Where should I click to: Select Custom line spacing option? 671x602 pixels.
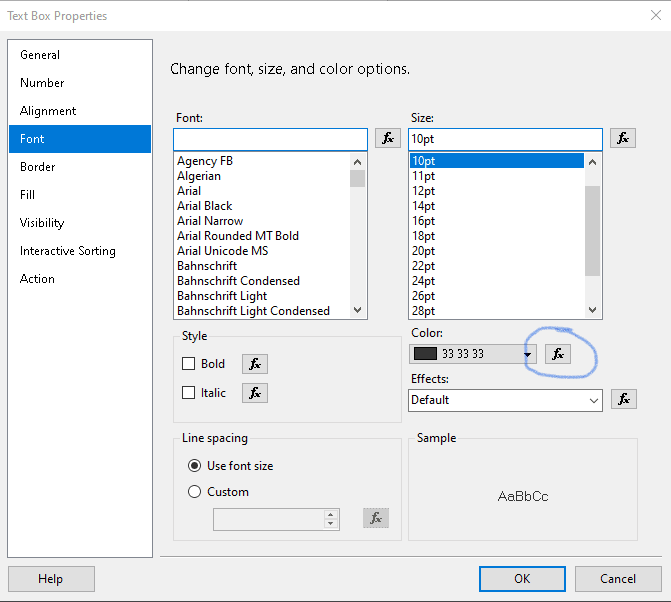tap(195, 492)
